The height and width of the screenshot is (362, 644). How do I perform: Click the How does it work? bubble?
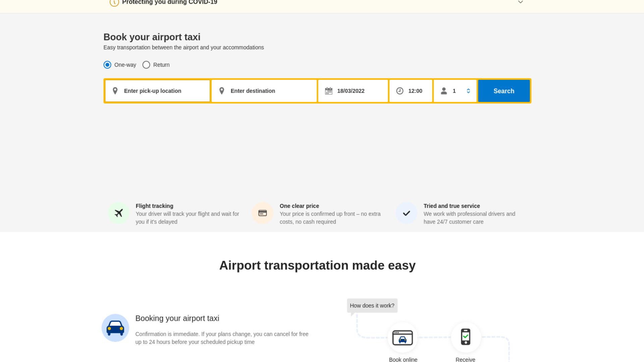pyautogui.click(x=372, y=306)
